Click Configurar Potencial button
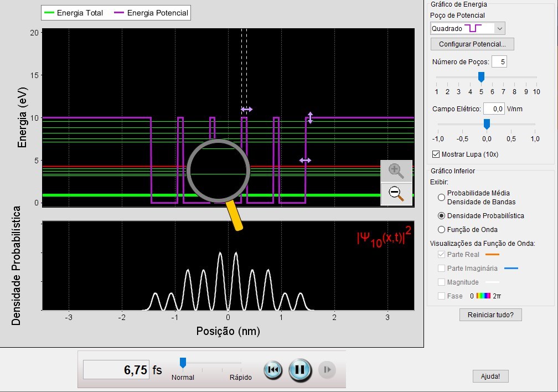The width and height of the screenshot is (558, 392). pyautogui.click(x=472, y=44)
